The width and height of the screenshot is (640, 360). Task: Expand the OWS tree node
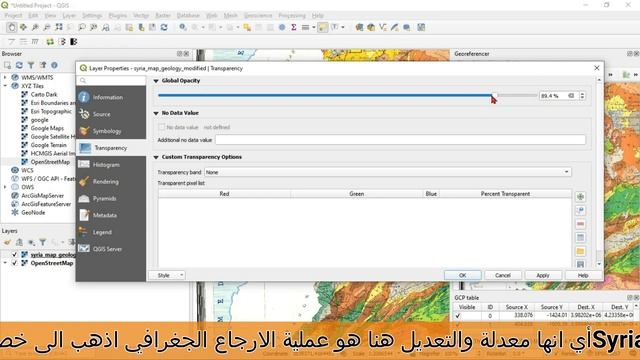tap(5, 187)
